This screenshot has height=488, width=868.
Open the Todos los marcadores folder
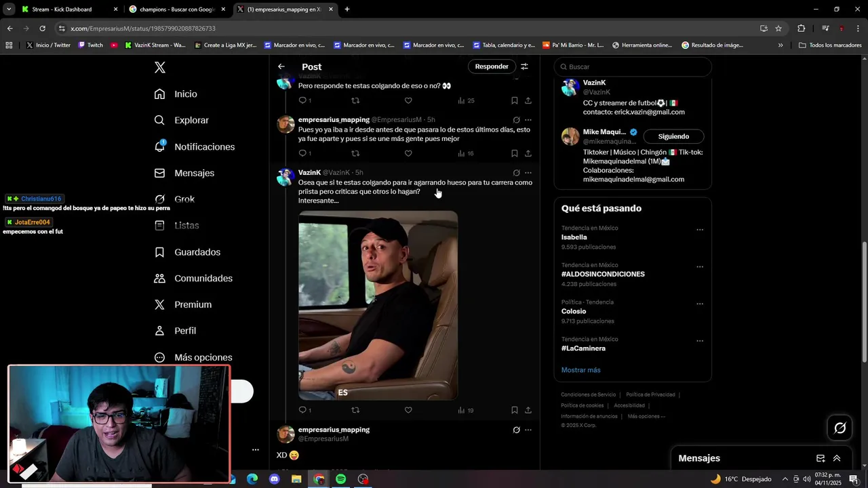830,45
